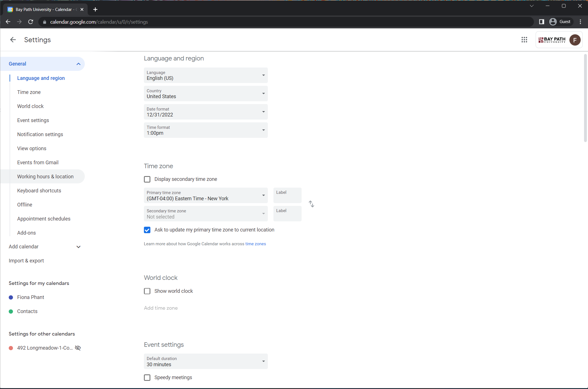Open the Primary time zone dropdown
The height and width of the screenshot is (389, 588).
point(206,195)
